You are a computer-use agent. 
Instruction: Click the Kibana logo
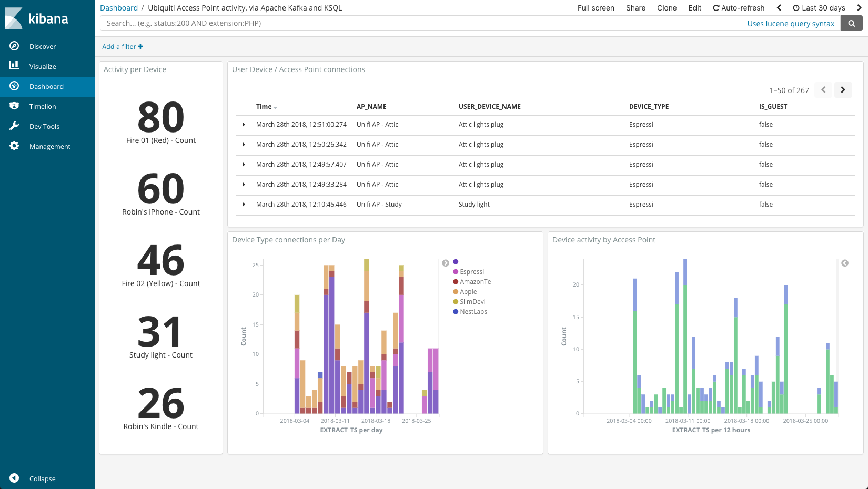[x=37, y=18]
